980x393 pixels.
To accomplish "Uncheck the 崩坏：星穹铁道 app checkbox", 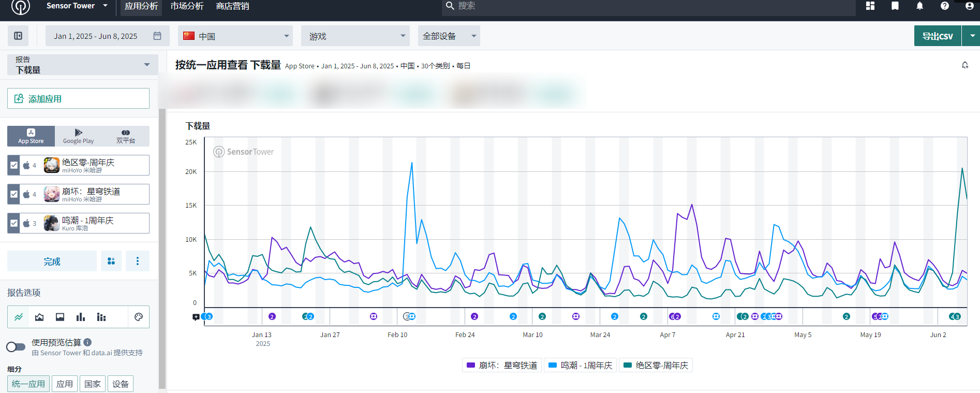I will [14, 194].
